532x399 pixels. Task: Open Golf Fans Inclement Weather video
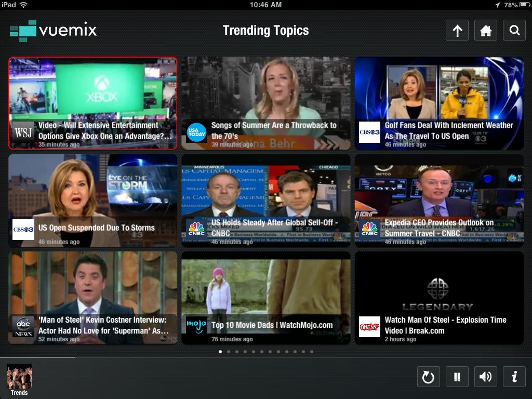click(x=439, y=103)
